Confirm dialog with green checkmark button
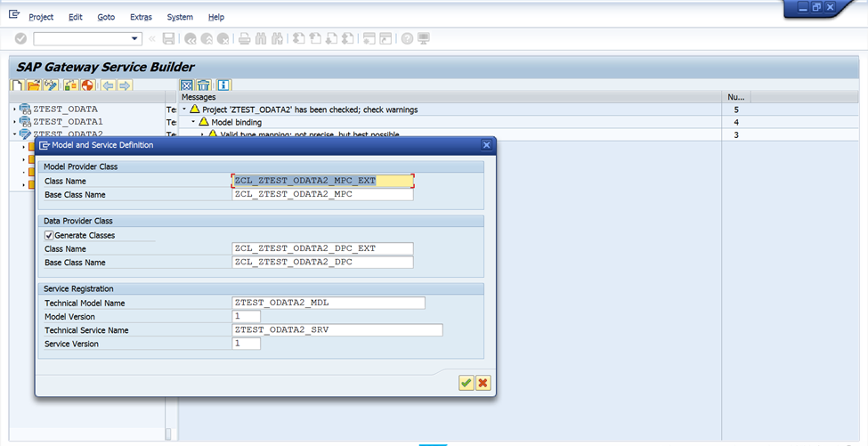This screenshot has height=446, width=868. click(x=466, y=383)
